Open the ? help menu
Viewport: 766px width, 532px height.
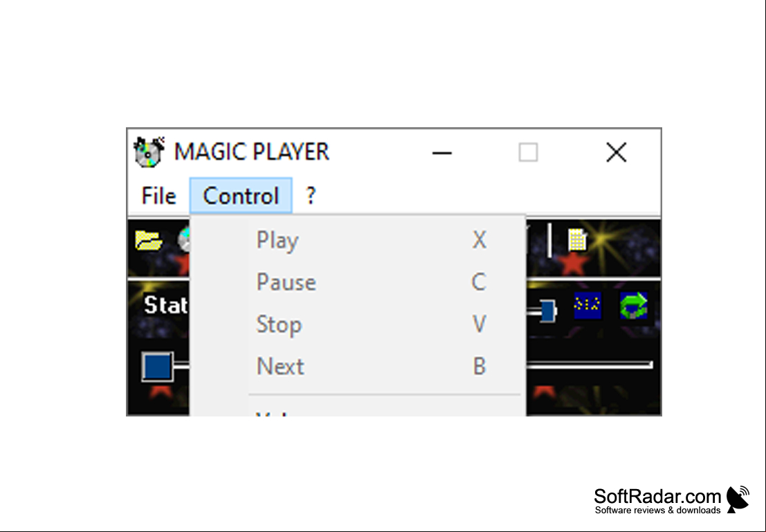coord(311,196)
